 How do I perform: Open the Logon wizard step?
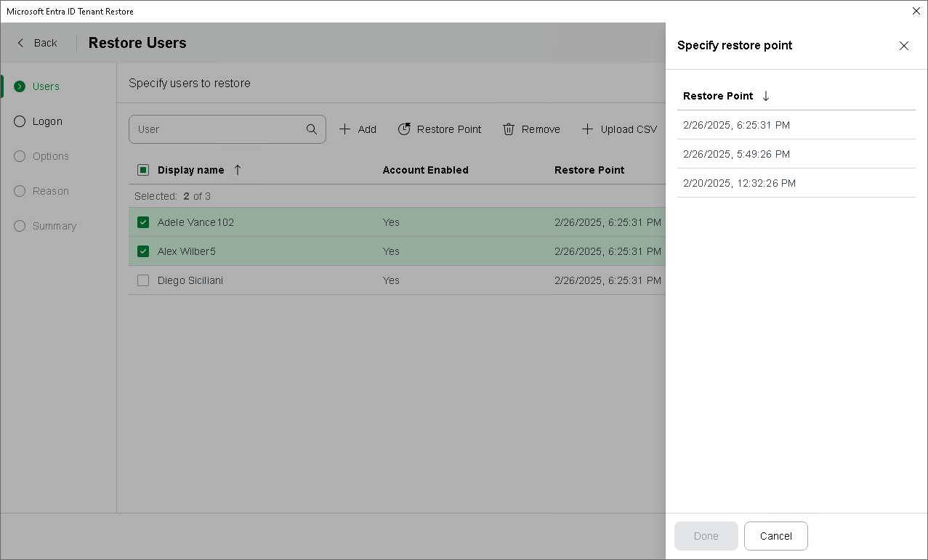coord(47,121)
